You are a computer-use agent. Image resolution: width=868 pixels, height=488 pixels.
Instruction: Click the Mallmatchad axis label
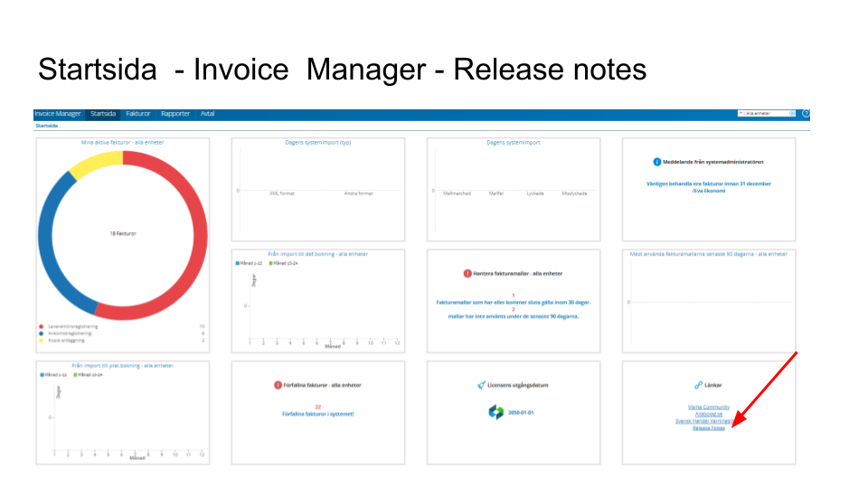point(457,193)
